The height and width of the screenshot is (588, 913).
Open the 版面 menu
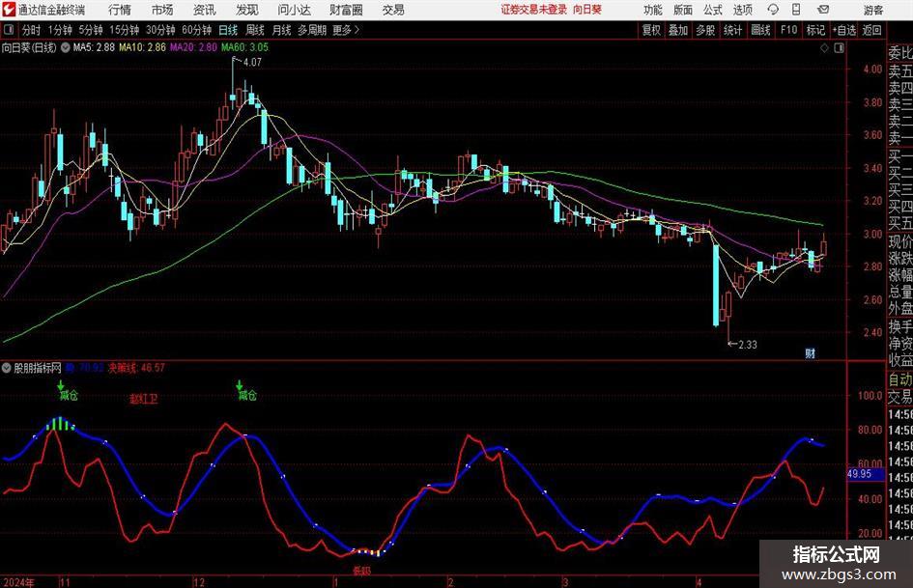pos(682,10)
